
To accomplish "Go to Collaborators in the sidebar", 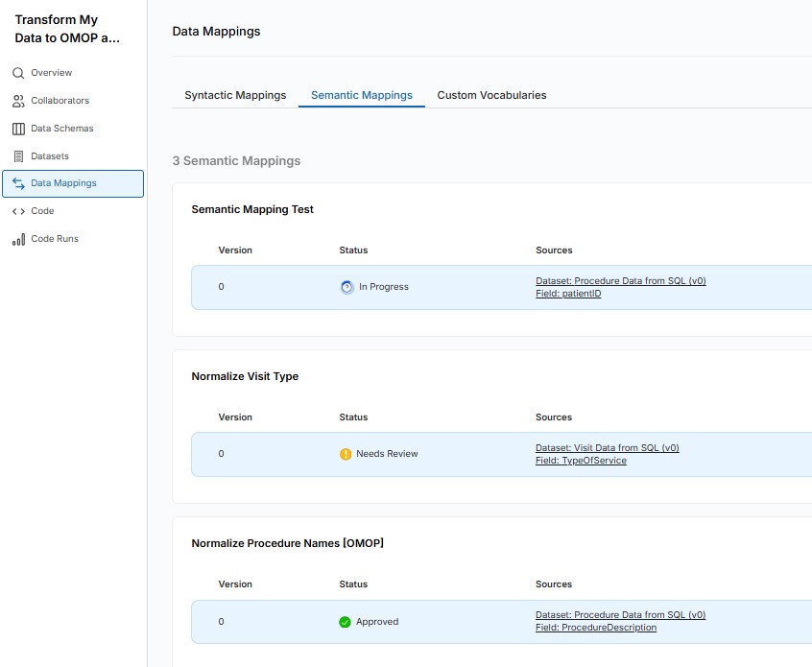I will (60, 101).
